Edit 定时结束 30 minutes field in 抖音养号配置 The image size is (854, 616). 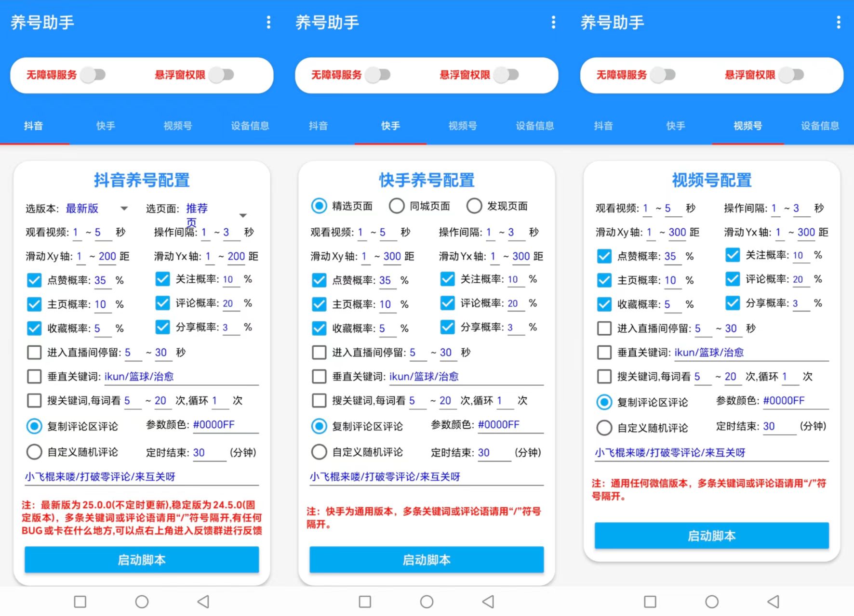(x=209, y=453)
